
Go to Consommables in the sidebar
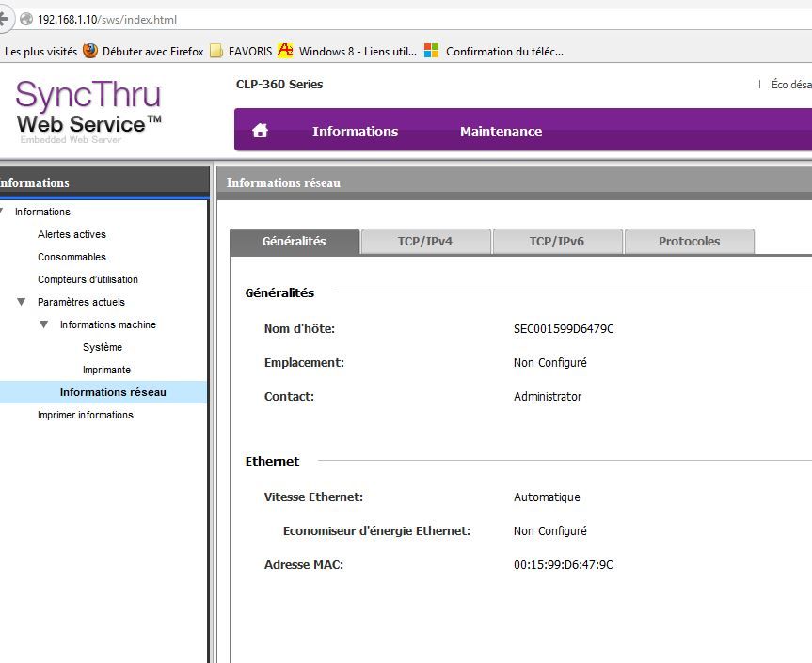72,257
